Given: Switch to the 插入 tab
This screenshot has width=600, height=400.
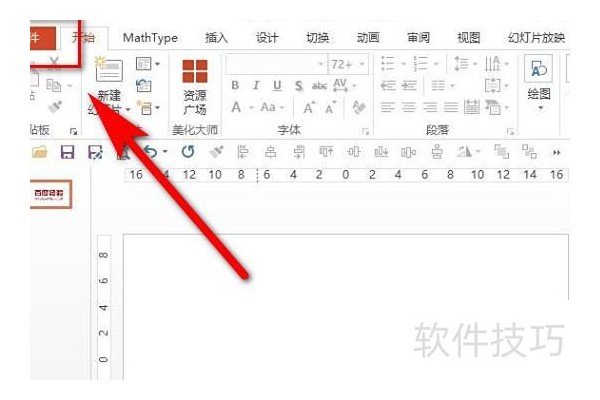Looking at the screenshot, I should point(216,38).
